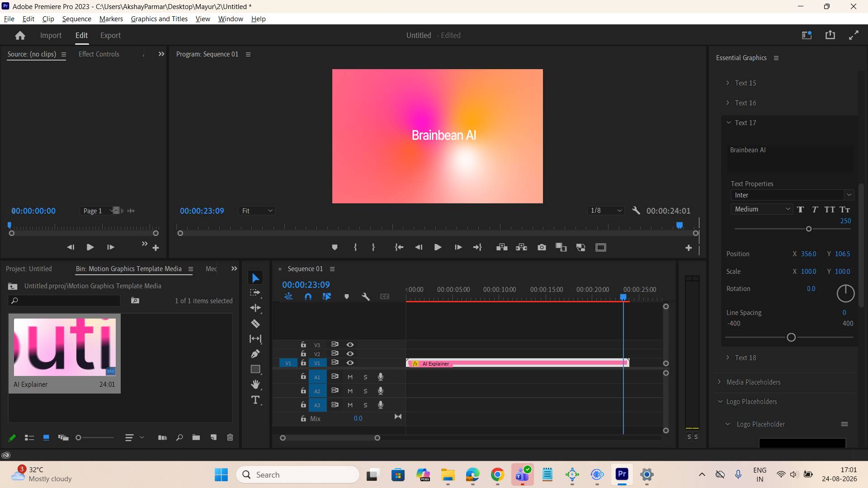
Task: Switch to the Effect Controls tab
Action: [x=99, y=54]
